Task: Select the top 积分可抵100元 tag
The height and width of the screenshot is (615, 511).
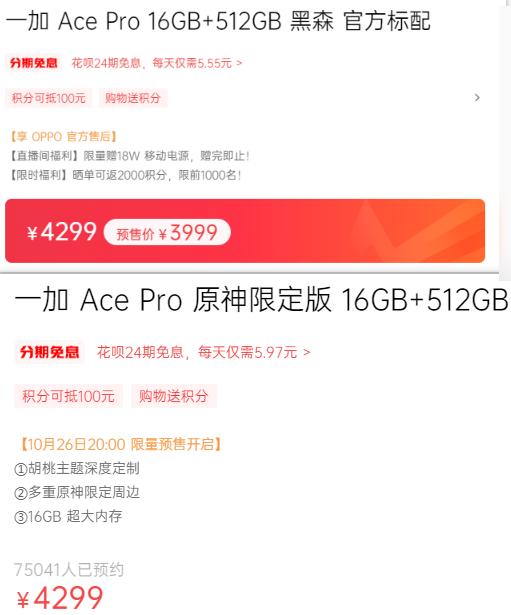Action: coord(49,98)
